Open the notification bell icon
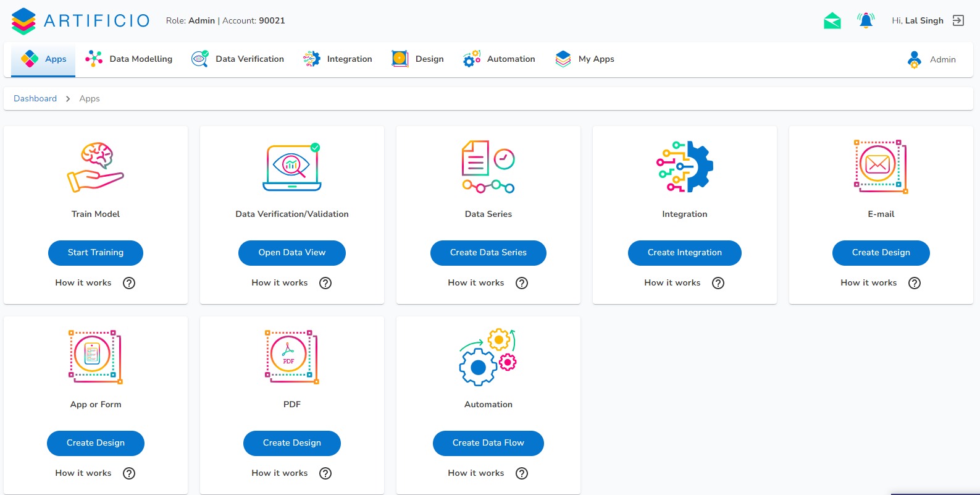Image resolution: width=980 pixels, height=495 pixels. tap(866, 20)
